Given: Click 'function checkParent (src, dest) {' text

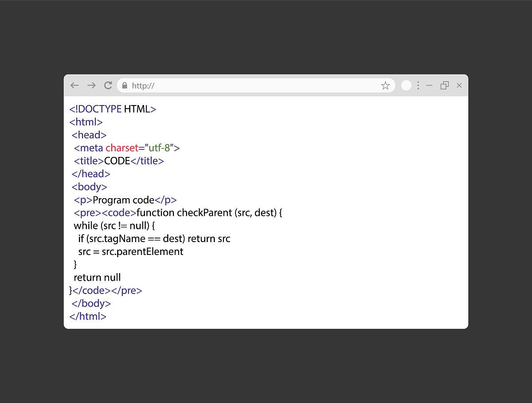Looking at the screenshot, I should [x=210, y=213].
